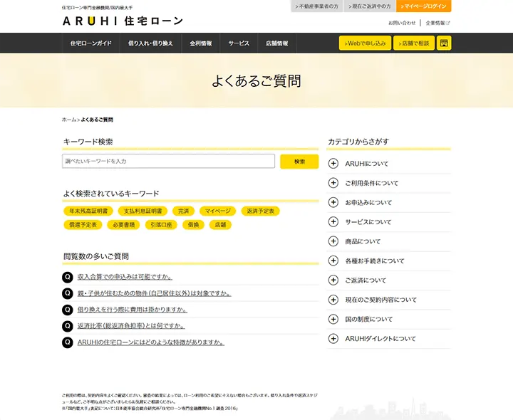Focus the keyword search input field

click(x=169, y=162)
